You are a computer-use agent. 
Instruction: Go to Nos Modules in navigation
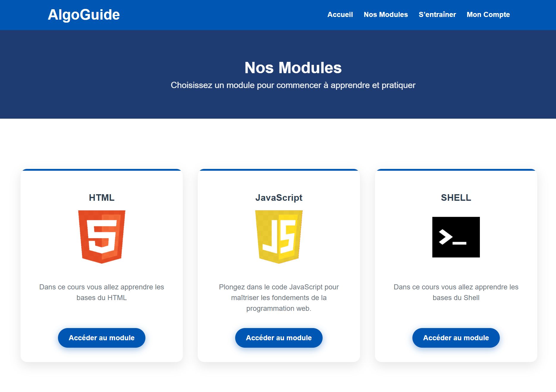(x=386, y=15)
